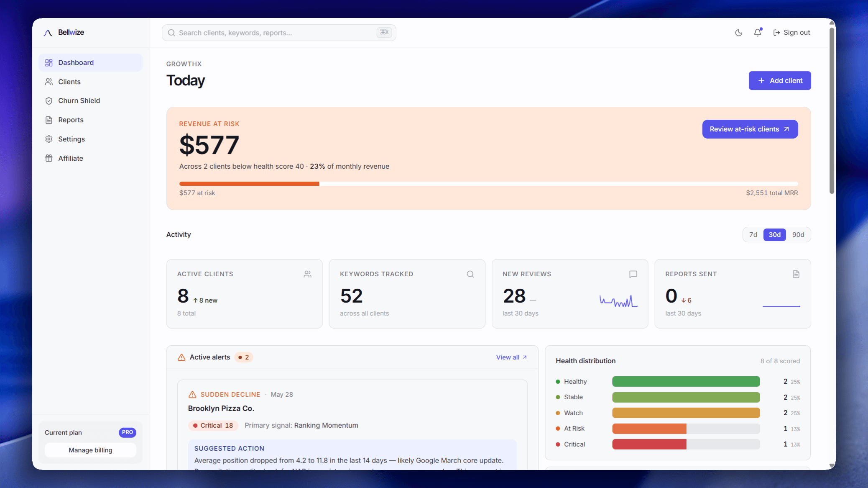868x488 pixels.
Task: Open the Affiliate page
Action: 90,158
